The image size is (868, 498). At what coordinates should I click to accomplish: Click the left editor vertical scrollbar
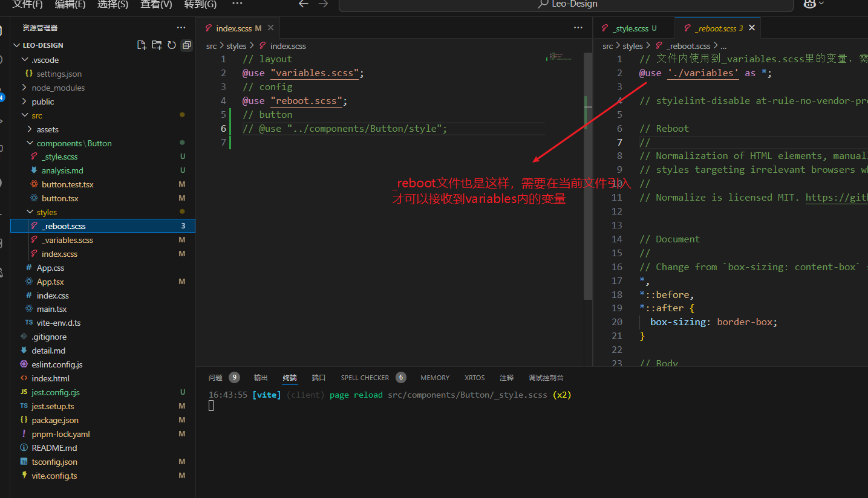(588, 175)
